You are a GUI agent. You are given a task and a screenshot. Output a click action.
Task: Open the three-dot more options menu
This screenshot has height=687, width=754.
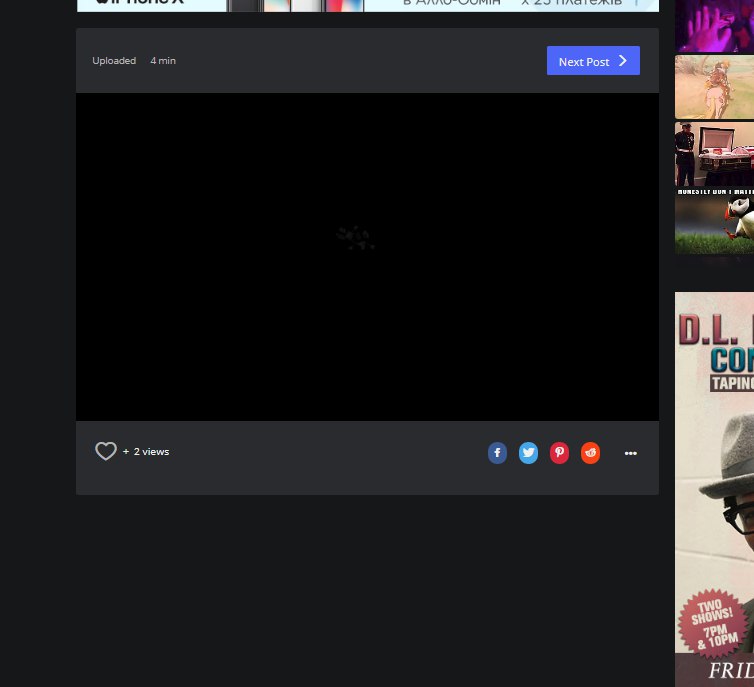click(x=630, y=453)
